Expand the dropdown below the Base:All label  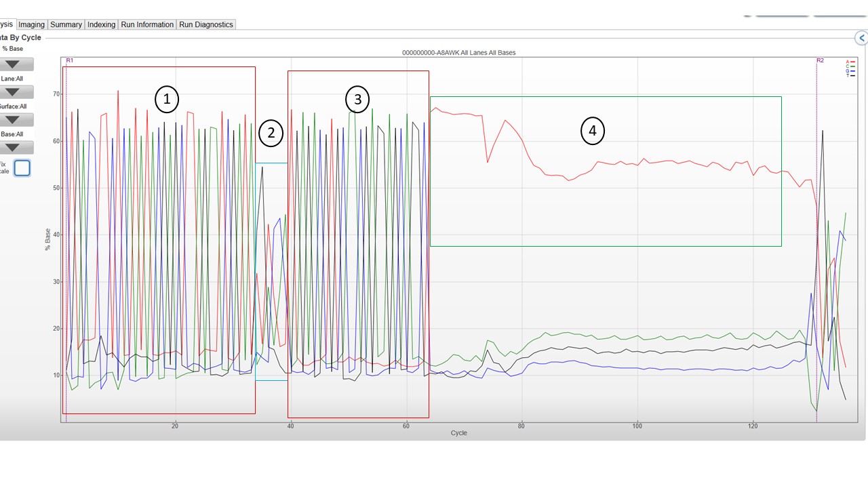tap(12, 148)
